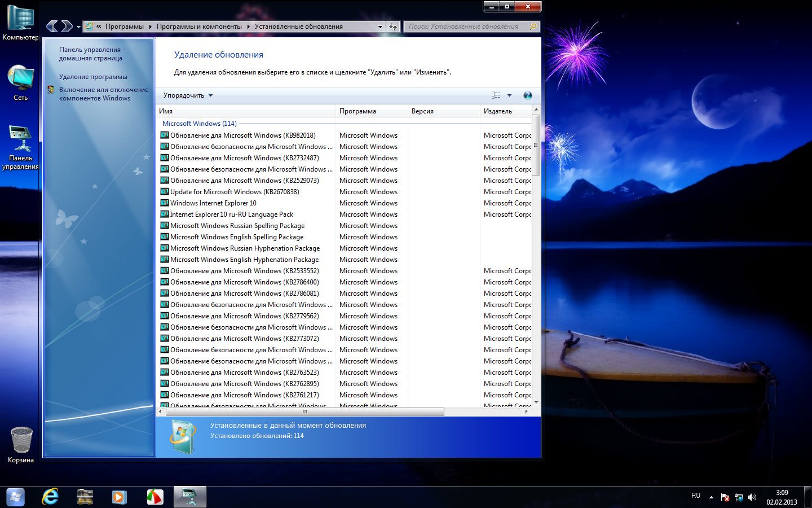Click the change view icon
The width and height of the screenshot is (812, 508).
point(496,95)
